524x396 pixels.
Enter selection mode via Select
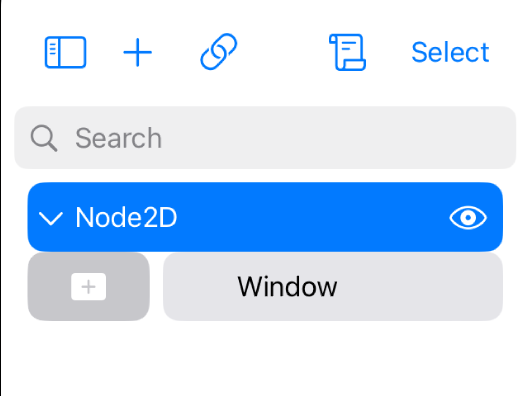tap(450, 52)
